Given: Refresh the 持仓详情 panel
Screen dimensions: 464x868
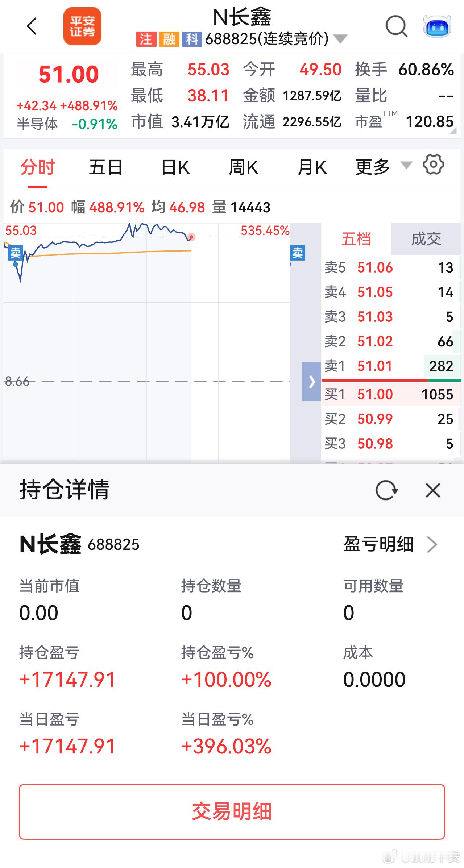Looking at the screenshot, I should point(386,491).
